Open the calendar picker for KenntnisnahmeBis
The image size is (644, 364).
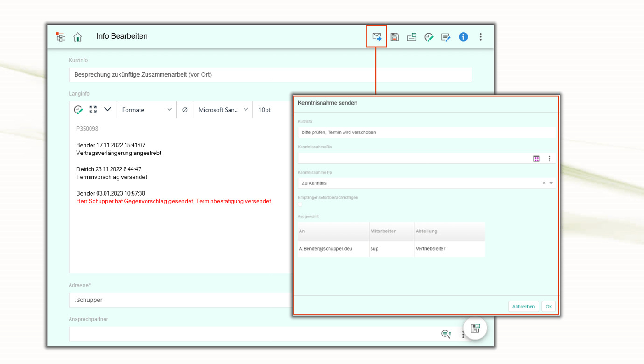coord(536,159)
